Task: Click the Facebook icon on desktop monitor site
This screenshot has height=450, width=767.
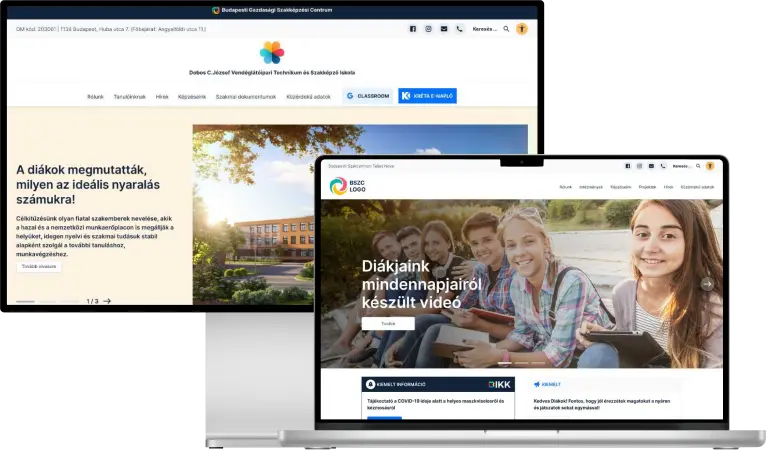Action: click(x=413, y=30)
